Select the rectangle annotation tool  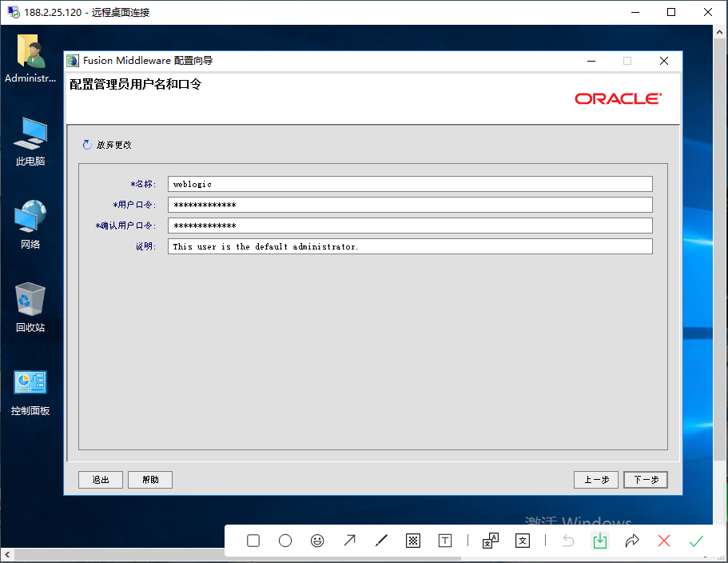[253, 541]
